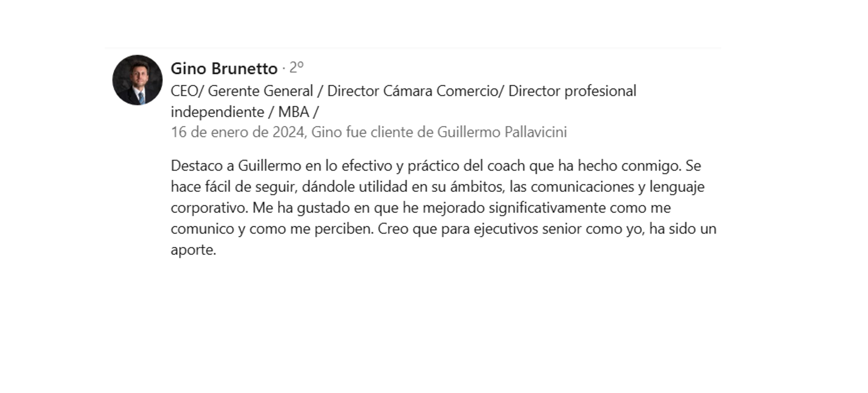The width and height of the screenshot is (868, 393).
Task: Open Gino Brunetto's profile photo
Action: point(138,80)
